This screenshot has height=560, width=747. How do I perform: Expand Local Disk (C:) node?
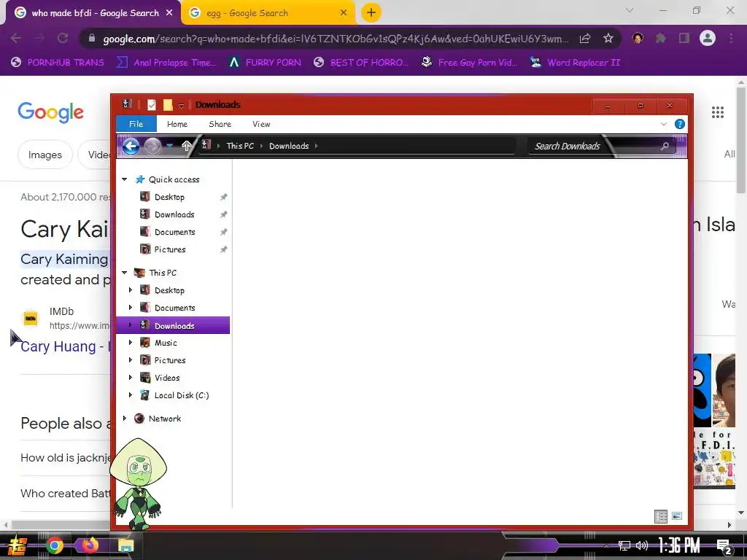pyautogui.click(x=131, y=394)
